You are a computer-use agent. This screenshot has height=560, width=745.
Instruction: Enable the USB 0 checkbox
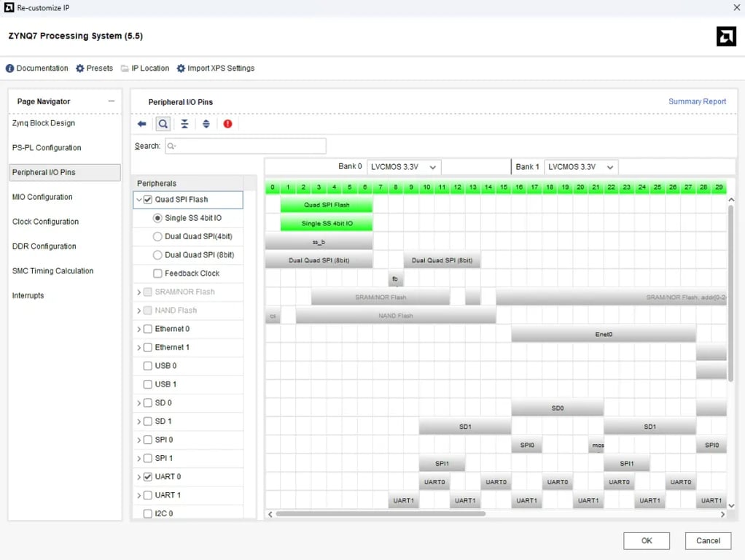[148, 366]
